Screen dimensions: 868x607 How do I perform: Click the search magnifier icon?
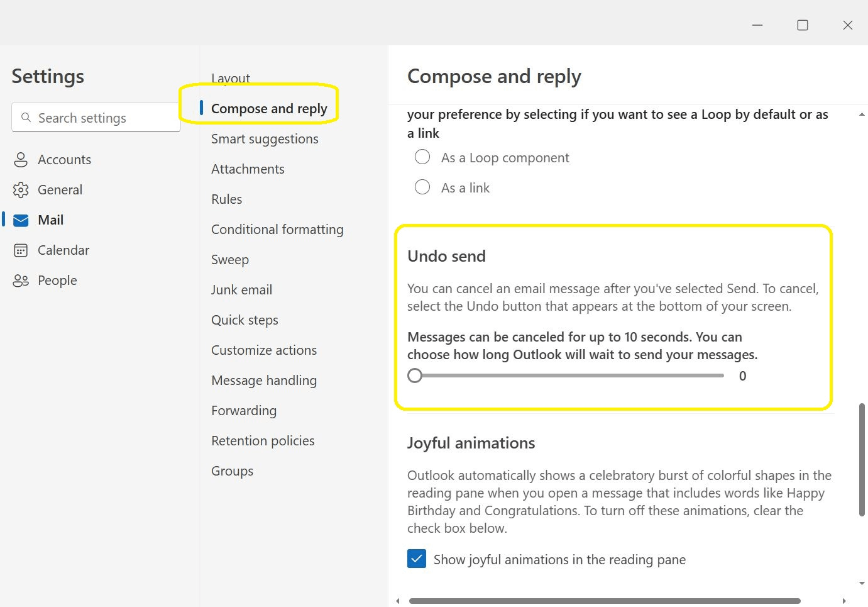(26, 118)
